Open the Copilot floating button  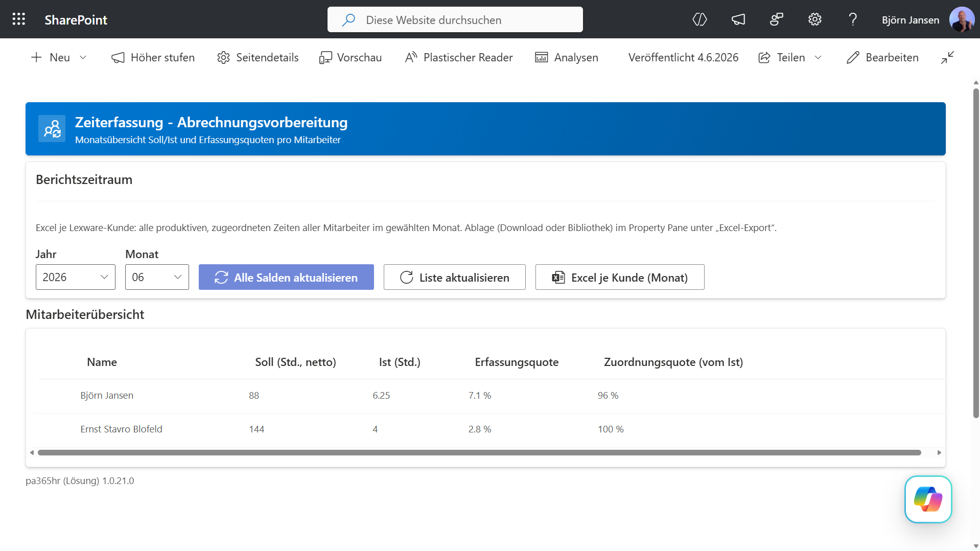coord(928,499)
